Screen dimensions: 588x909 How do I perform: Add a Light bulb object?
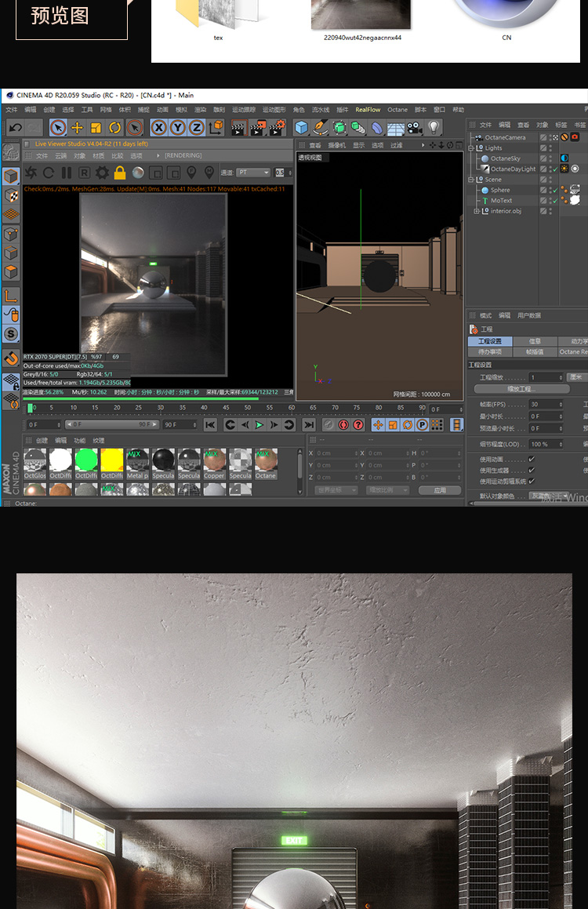(434, 128)
